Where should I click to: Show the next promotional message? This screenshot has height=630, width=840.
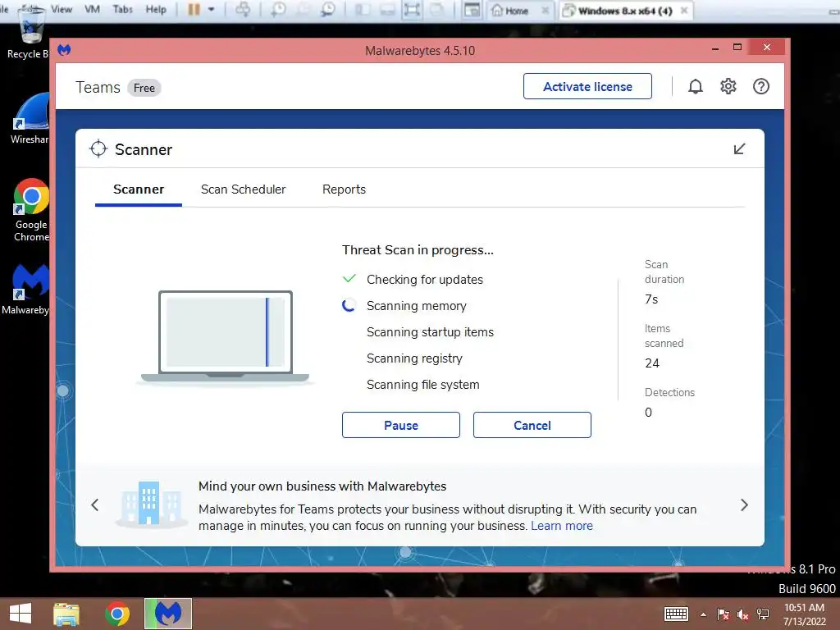click(x=744, y=504)
